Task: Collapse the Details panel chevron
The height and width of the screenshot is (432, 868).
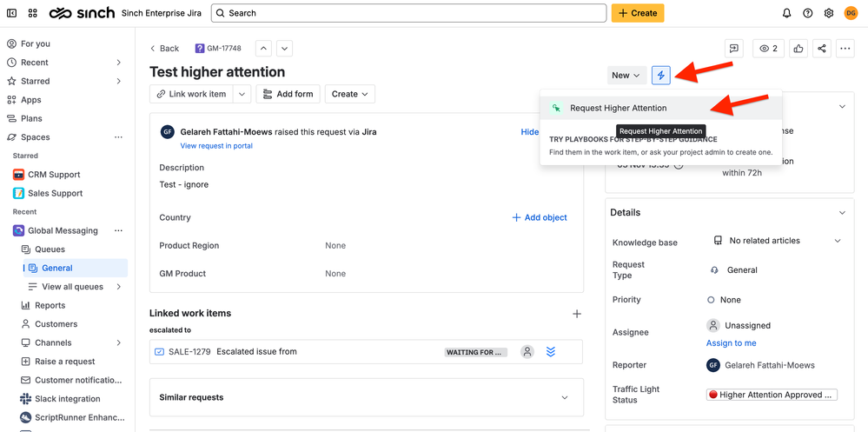Action: coord(841,212)
